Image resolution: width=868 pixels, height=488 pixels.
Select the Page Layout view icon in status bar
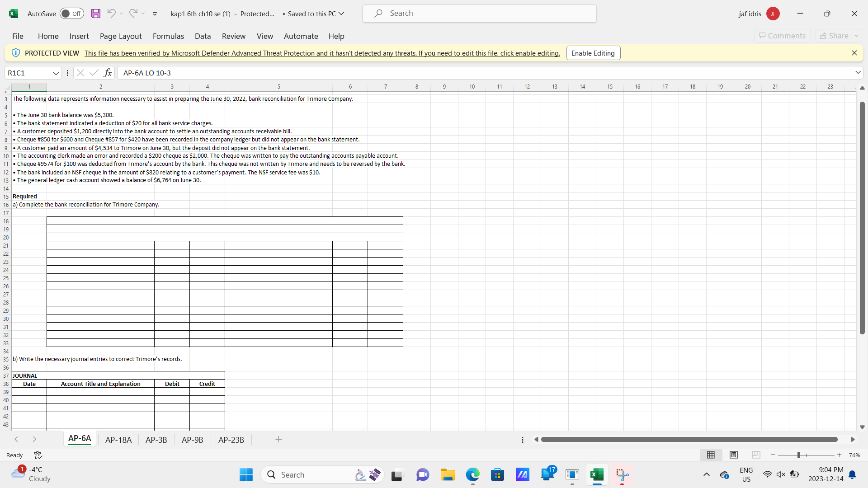(x=733, y=455)
